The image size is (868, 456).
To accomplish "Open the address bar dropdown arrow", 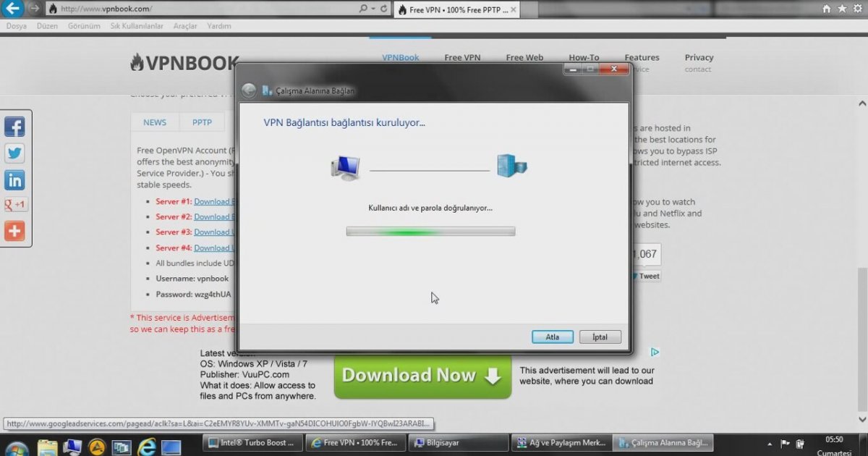I will pos(373,9).
